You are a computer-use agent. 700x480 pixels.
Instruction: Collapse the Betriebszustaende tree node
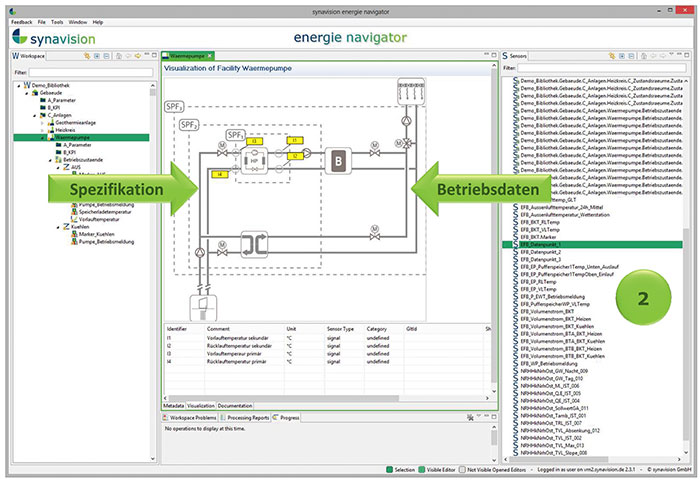tap(50, 160)
